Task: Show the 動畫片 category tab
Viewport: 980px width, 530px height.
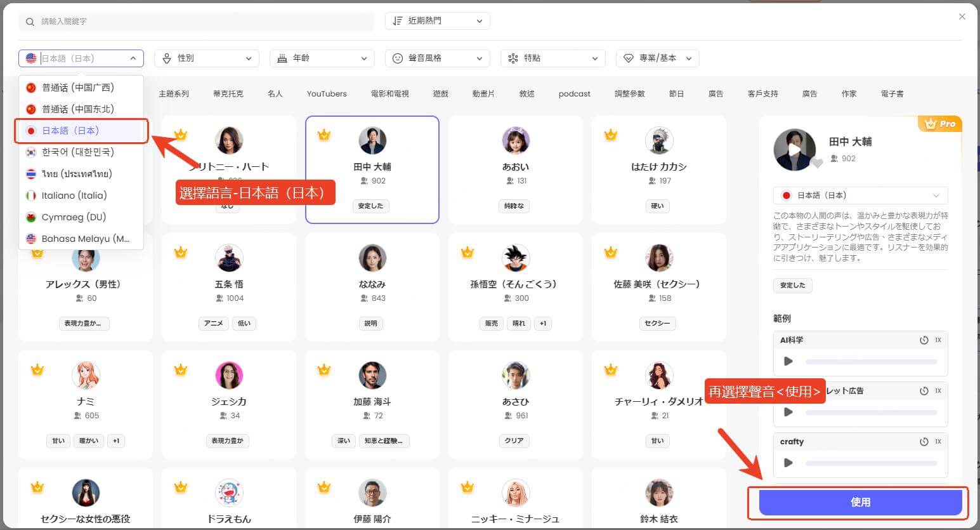Action: click(x=483, y=94)
